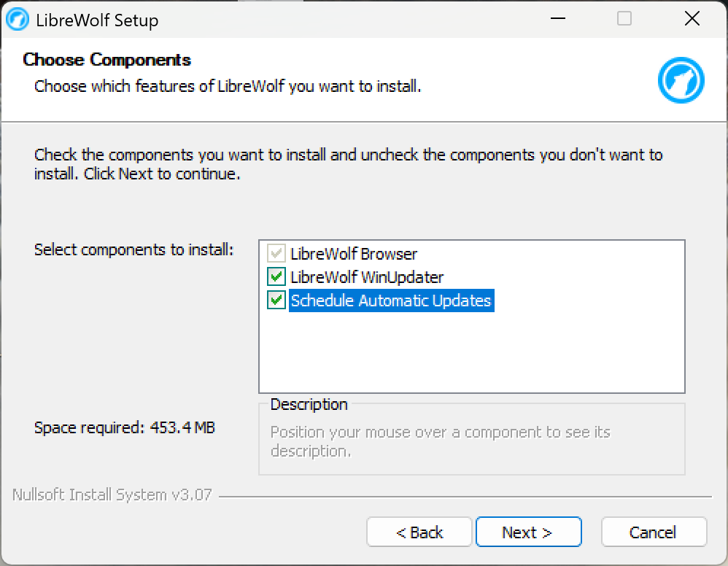
Task: Click the highlighted Schedule Automatic Updates label
Action: pyautogui.click(x=391, y=301)
